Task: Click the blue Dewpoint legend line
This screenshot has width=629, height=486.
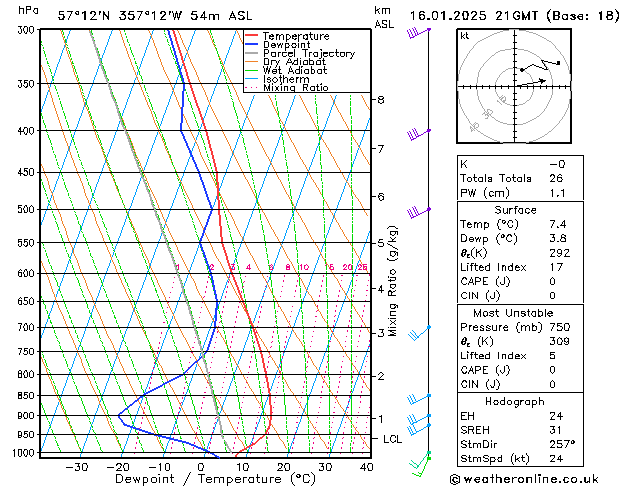Action: click(x=252, y=45)
